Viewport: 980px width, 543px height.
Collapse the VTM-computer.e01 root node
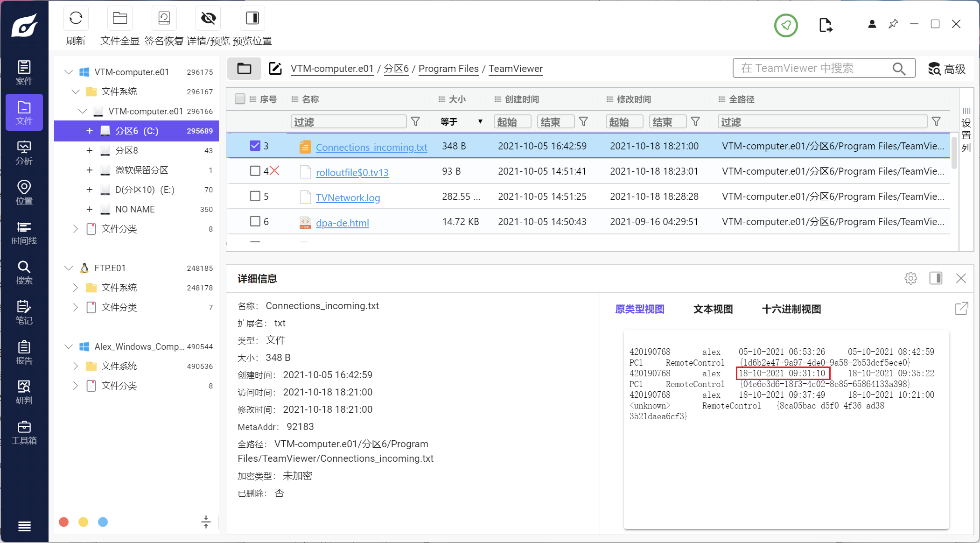point(69,72)
